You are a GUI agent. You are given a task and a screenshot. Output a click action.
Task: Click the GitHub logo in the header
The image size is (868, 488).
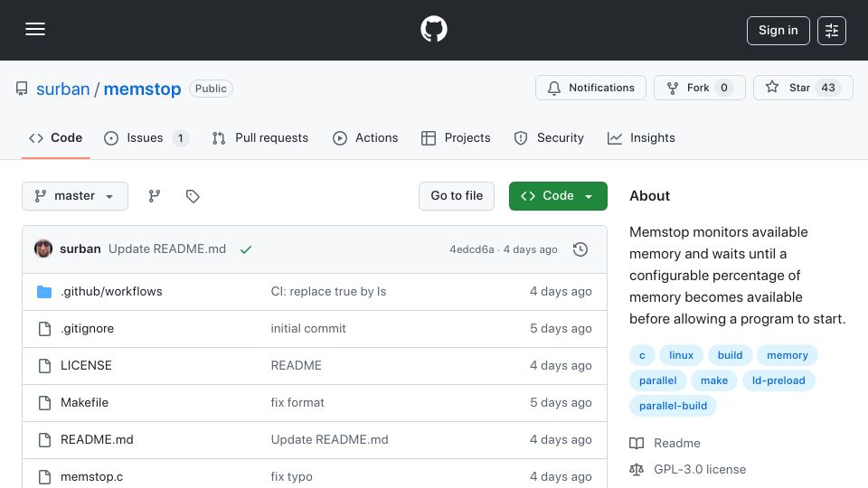coord(433,29)
